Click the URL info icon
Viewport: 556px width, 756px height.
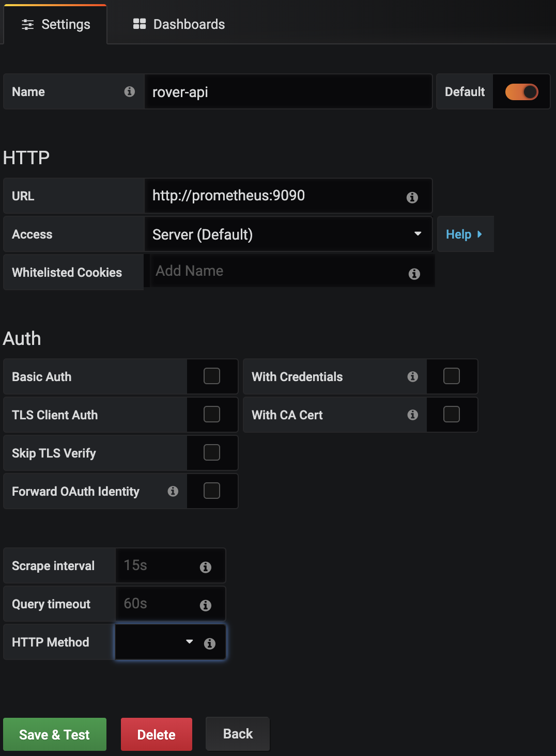(412, 196)
